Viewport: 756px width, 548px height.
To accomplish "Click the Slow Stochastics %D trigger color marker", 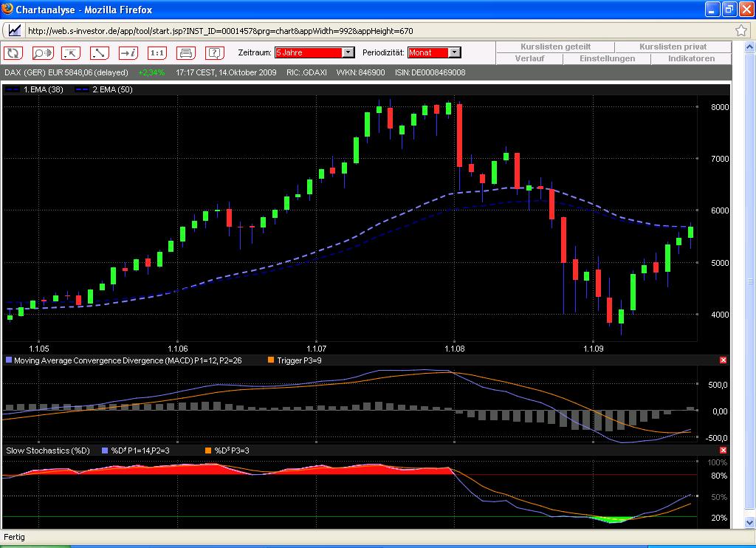I will [x=208, y=449].
